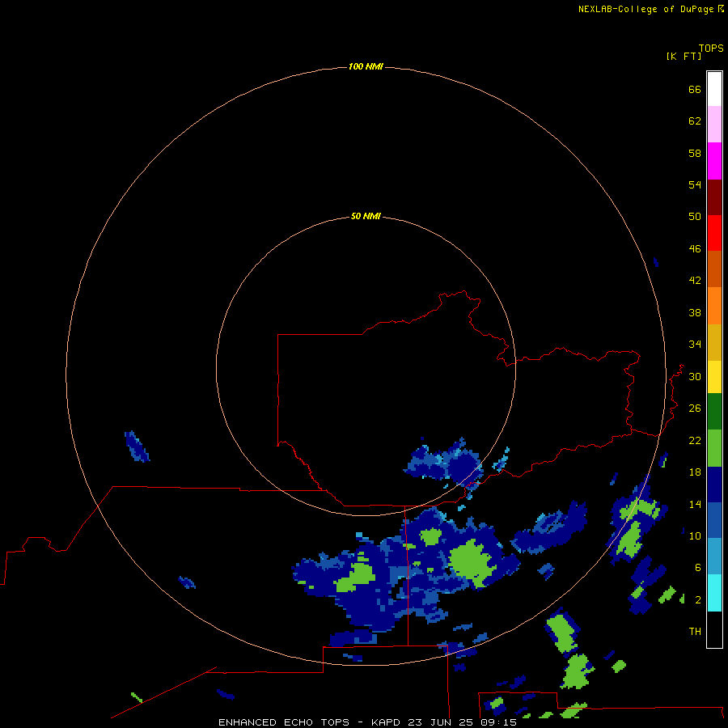Viewport: 728px width, 728px height.
Task: Click the [K FT] units label
Action: coord(684,56)
